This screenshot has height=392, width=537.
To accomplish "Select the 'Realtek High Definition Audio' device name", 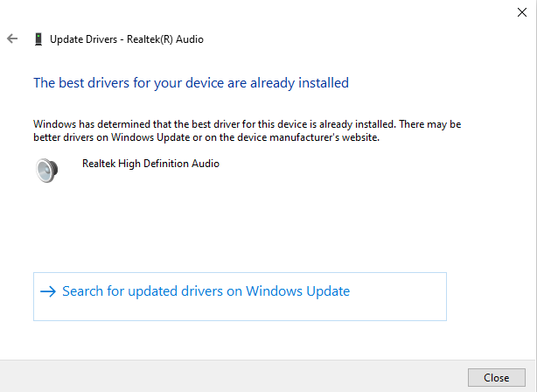I will [x=150, y=164].
